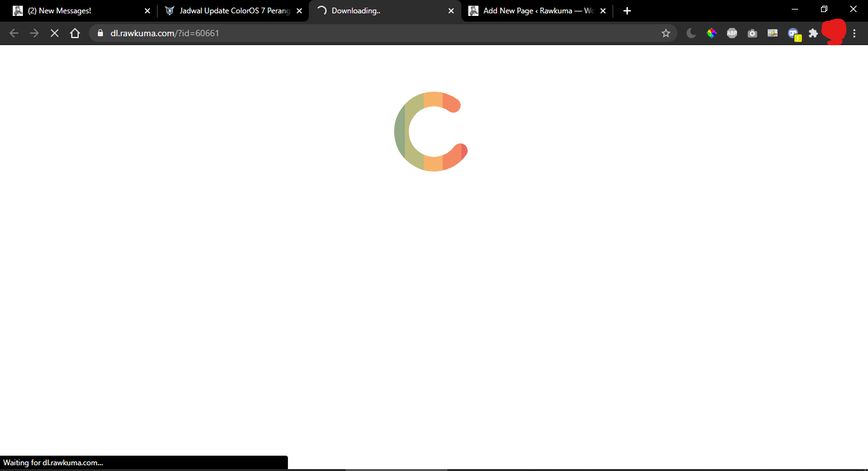868x471 pixels.
Task: Close the 'Add New Page' tab
Action: click(603, 11)
